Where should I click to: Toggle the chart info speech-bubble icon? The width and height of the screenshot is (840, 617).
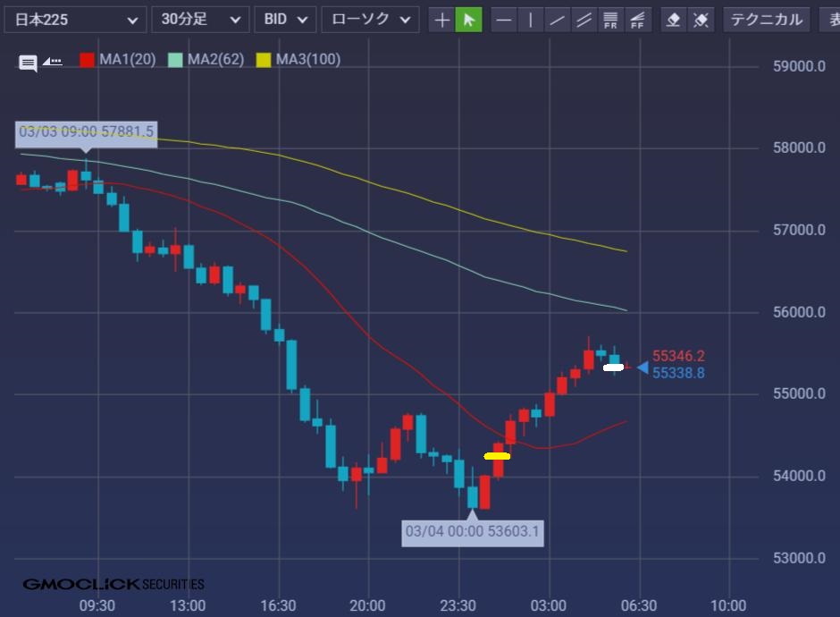pyautogui.click(x=28, y=63)
